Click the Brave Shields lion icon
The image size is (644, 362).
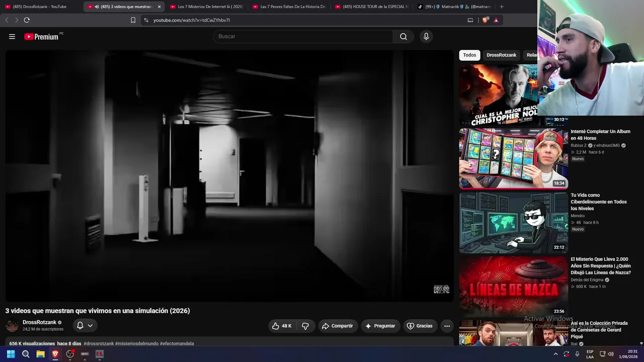485,20
